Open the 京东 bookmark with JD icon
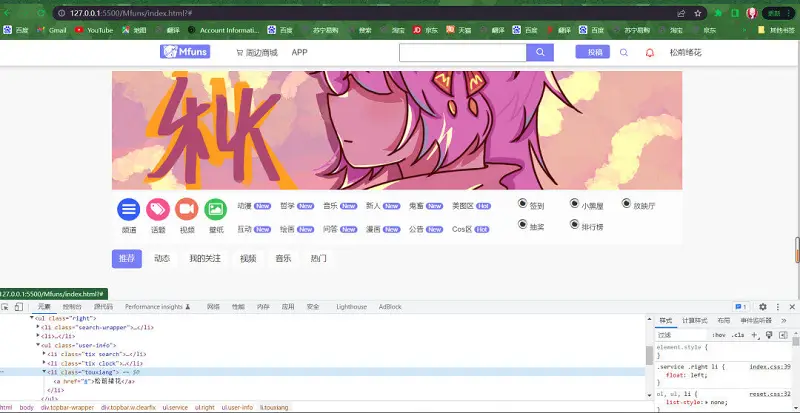This screenshot has height=413, width=800. coord(424,30)
